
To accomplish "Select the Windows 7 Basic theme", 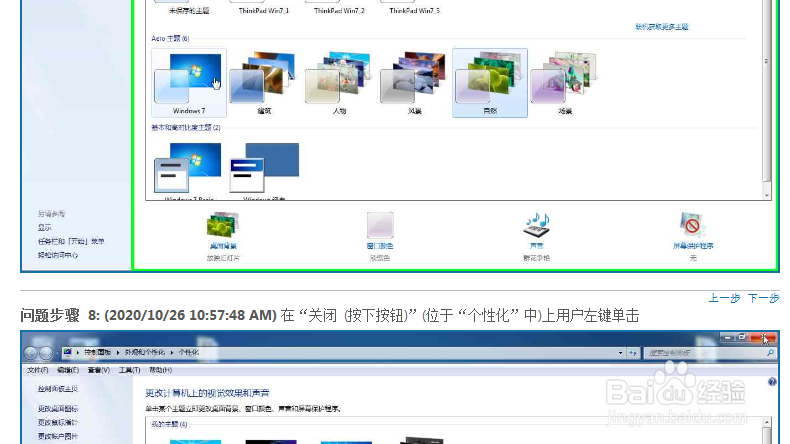I will (x=189, y=170).
